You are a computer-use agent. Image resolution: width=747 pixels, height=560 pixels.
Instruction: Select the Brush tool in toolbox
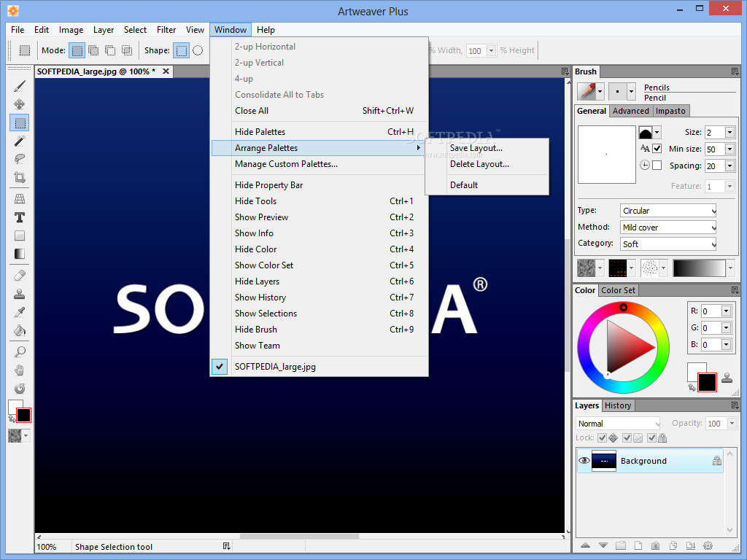tap(20, 86)
